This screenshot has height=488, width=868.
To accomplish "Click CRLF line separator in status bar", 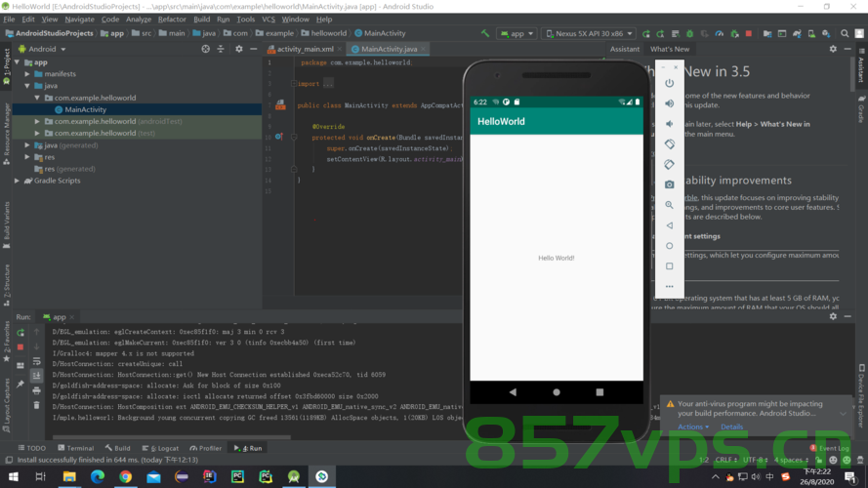I will click(725, 460).
